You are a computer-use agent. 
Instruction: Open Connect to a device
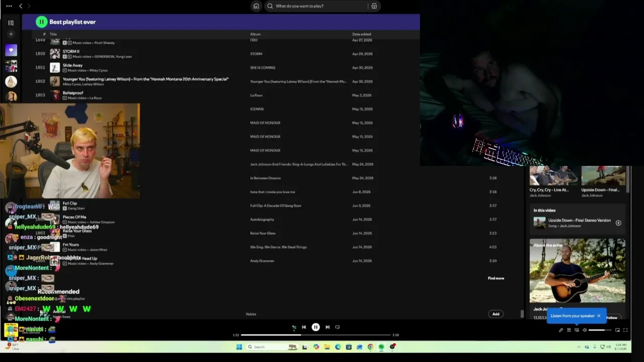point(577,330)
